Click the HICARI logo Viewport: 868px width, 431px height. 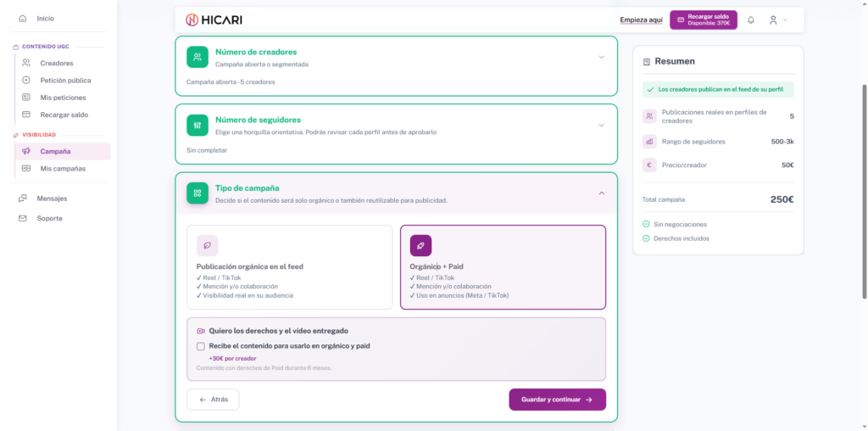pos(214,20)
